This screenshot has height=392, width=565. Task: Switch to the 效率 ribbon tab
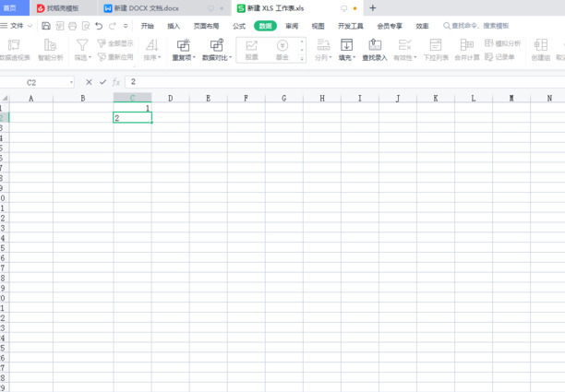tap(422, 26)
